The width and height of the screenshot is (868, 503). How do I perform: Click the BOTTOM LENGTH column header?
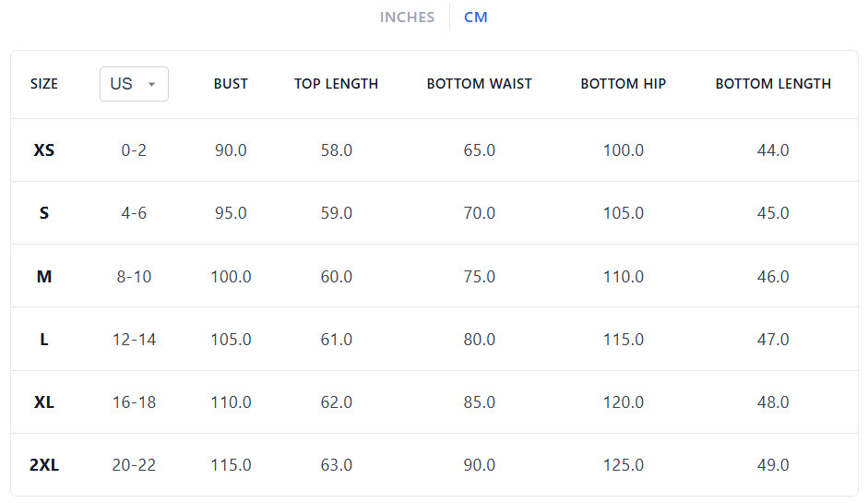click(x=773, y=84)
